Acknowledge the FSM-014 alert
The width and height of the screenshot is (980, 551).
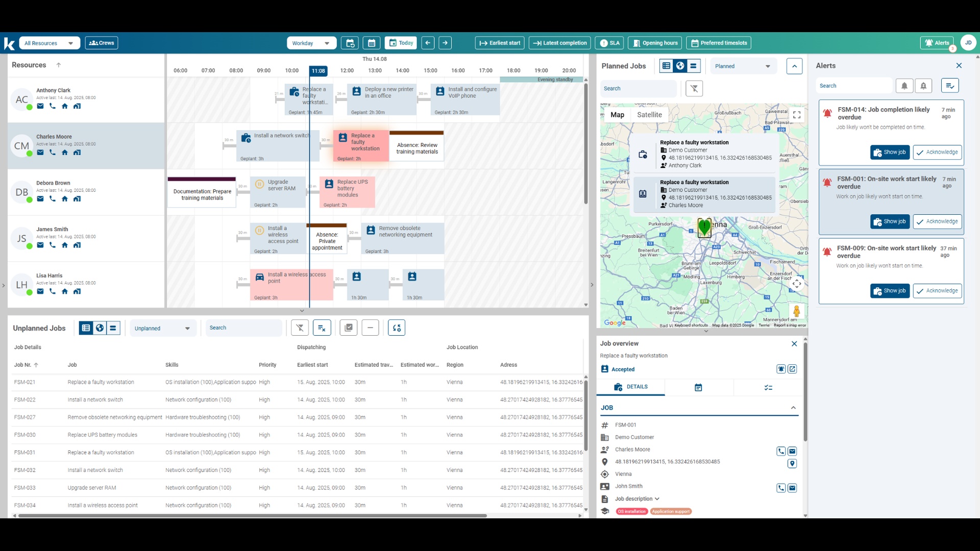pyautogui.click(x=937, y=153)
